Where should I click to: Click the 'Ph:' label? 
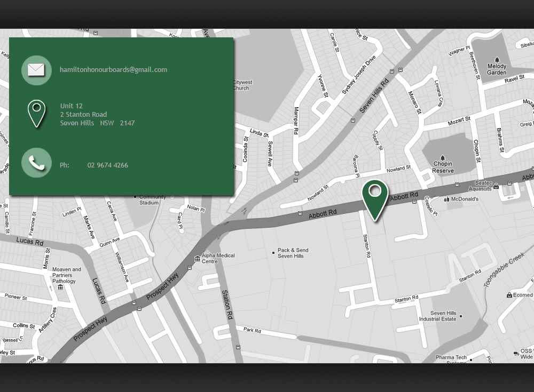(65, 165)
